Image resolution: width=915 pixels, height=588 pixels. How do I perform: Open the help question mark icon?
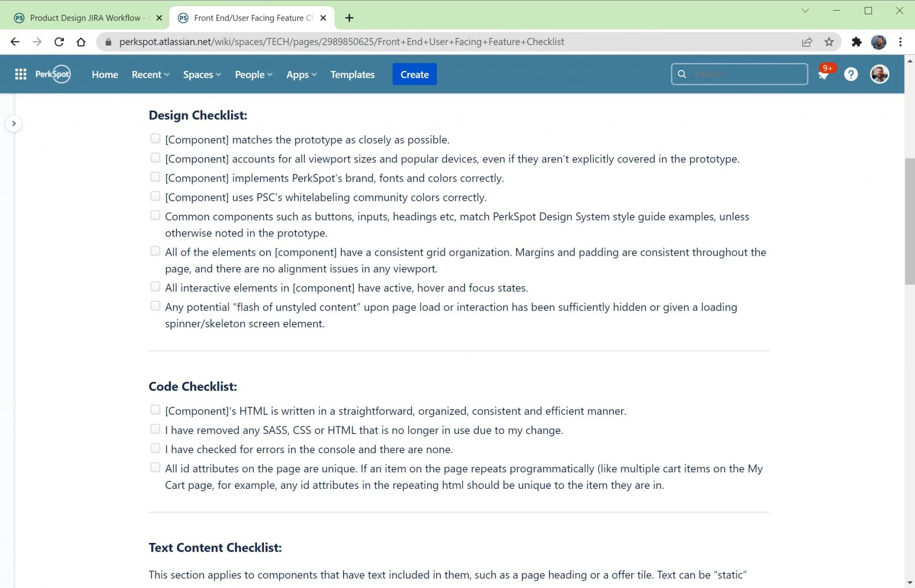point(851,74)
